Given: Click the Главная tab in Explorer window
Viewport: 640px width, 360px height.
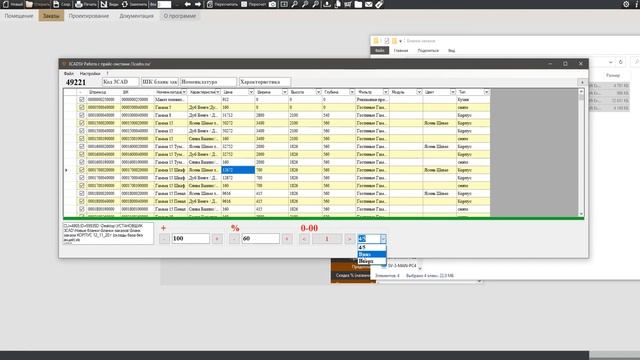Looking at the screenshot, I should pos(401,51).
